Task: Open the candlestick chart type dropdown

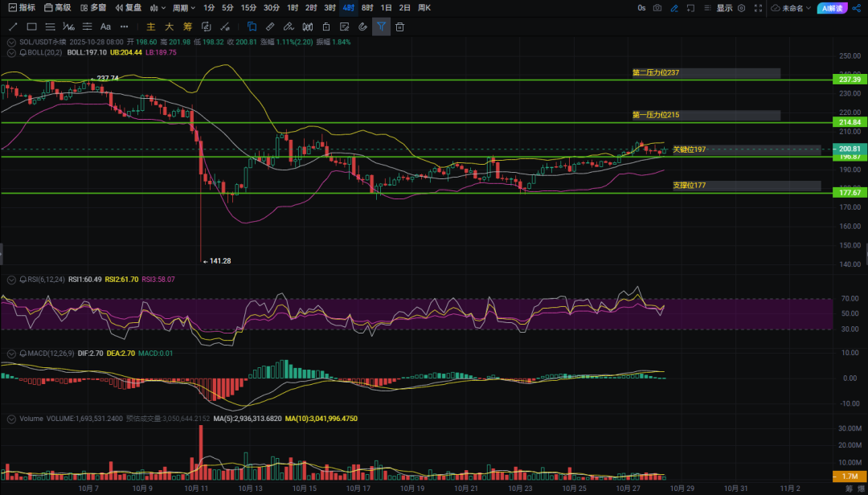Action: [x=158, y=8]
